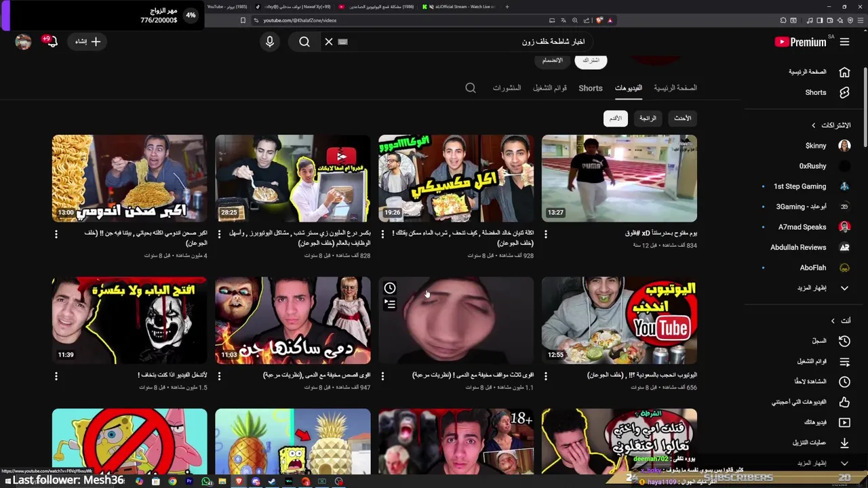Click the Subscribed (اشتراك) button
Screen dimensions: 868x488
pyautogui.click(x=591, y=60)
